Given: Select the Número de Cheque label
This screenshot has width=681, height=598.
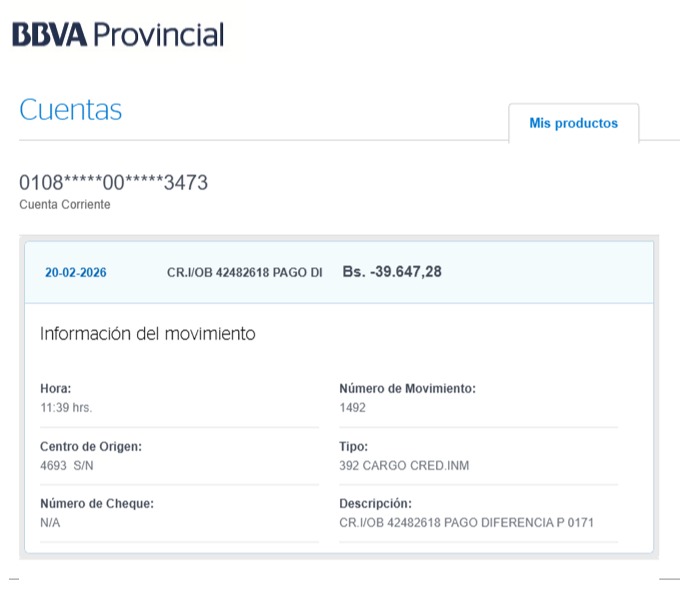Looking at the screenshot, I should pos(96,503).
